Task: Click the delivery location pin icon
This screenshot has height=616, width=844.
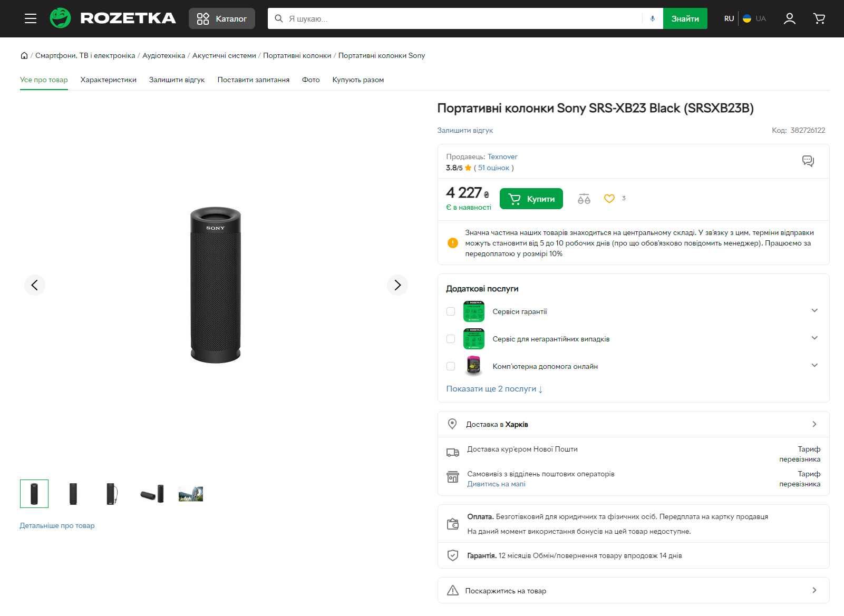Action: click(x=452, y=424)
